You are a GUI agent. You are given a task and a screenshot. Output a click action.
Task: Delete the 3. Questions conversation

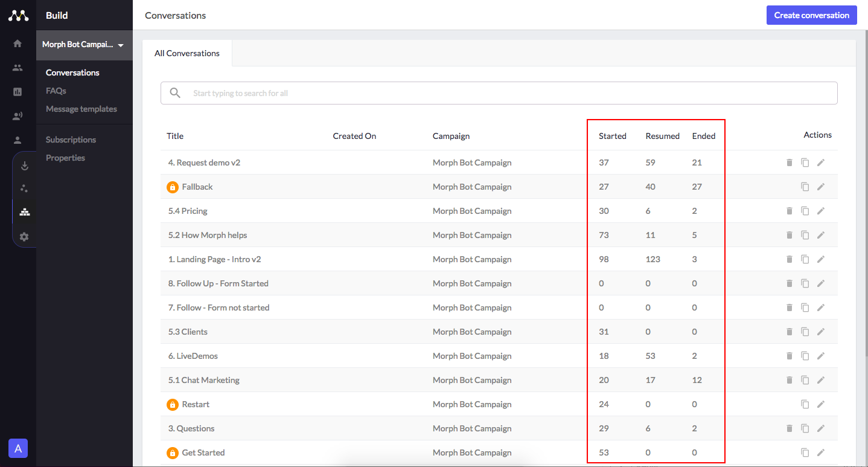pyautogui.click(x=789, y=428)
